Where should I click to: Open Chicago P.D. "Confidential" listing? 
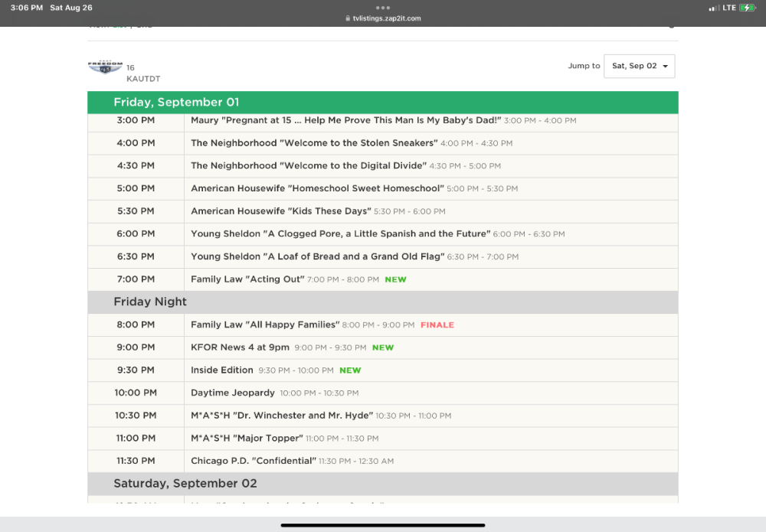pyautogui.click(x=254, y=461)
